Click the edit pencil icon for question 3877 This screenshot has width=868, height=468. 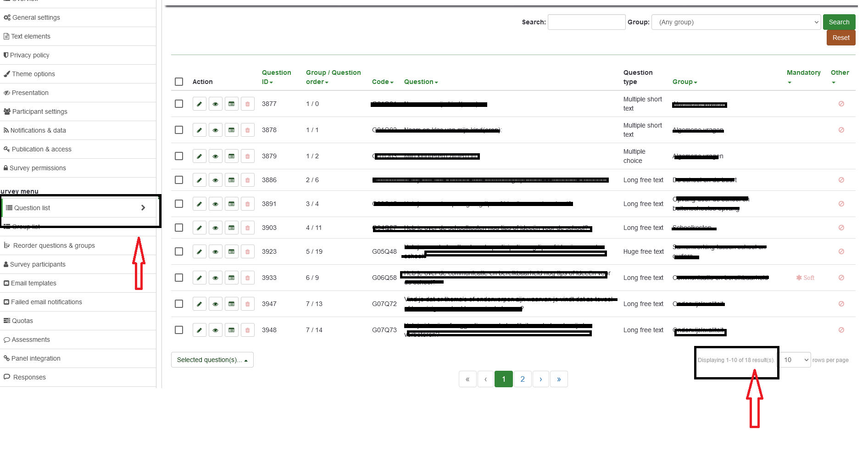click(x=199, y=104)
